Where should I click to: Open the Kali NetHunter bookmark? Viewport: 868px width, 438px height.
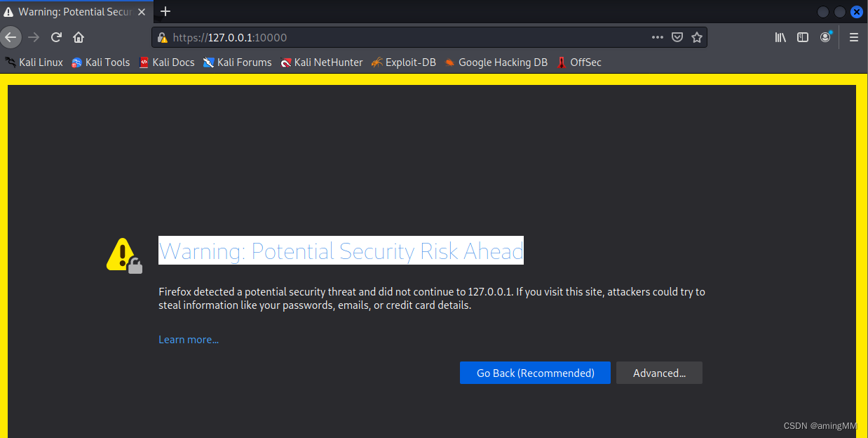[322, 62]
